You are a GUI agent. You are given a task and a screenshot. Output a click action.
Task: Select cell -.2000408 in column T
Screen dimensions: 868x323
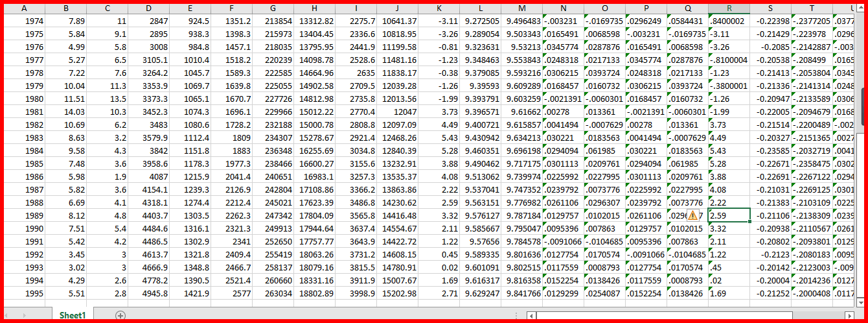point(812,293)
